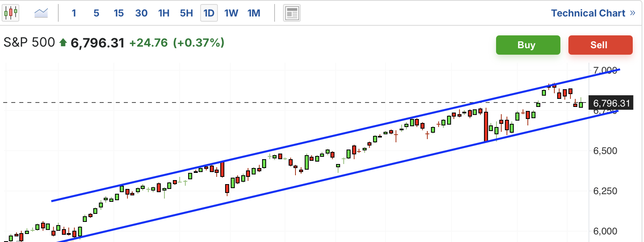Image resolution: width=644 pixels, height=242 pixels.
Task: Select the 1 minute interval
Action: tap(74, 13)
